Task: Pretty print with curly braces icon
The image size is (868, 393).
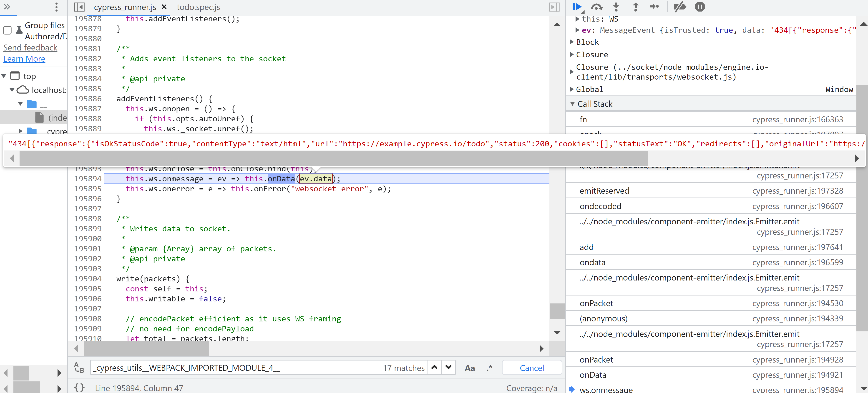Action: point(79,388)
